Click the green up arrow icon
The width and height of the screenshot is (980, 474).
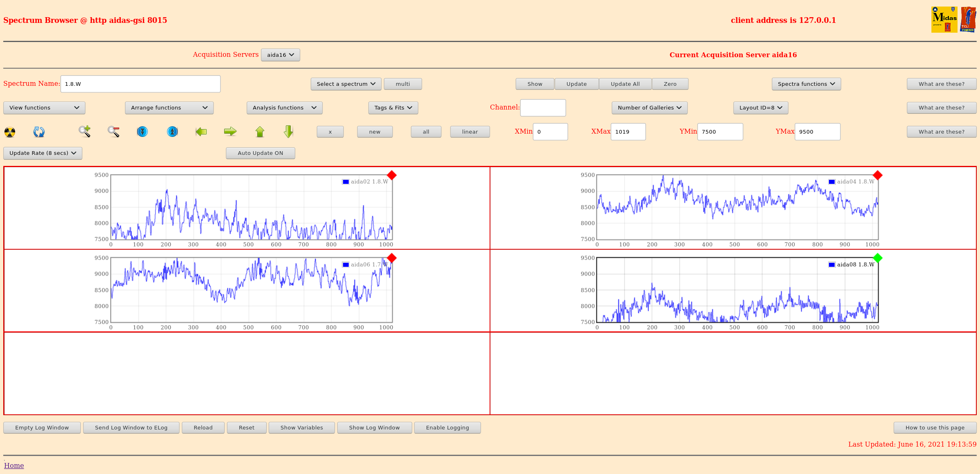click(260, 132)
